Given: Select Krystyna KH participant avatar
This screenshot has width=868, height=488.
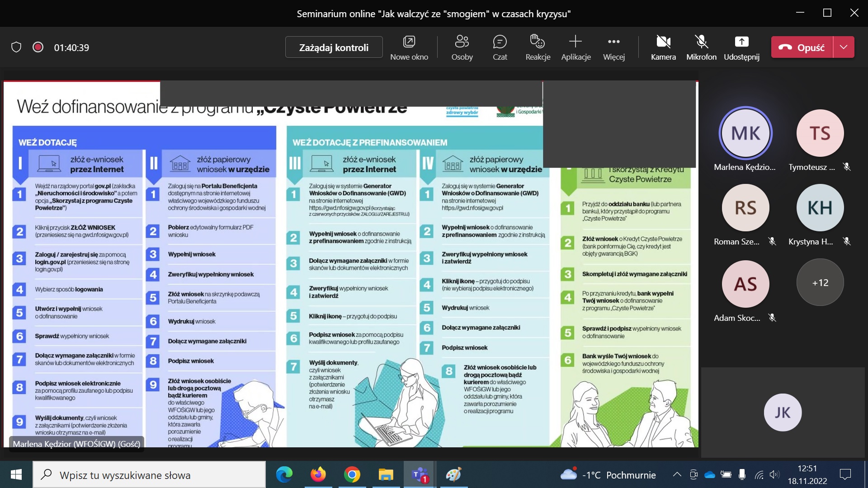Looking at the screenshot, I should click(820, 207).
